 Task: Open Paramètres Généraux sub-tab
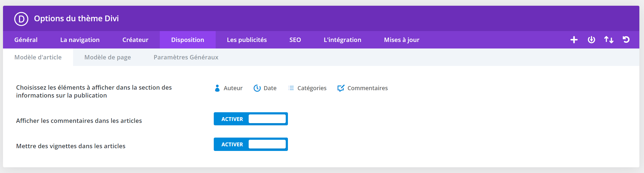[x=186, y=57]
